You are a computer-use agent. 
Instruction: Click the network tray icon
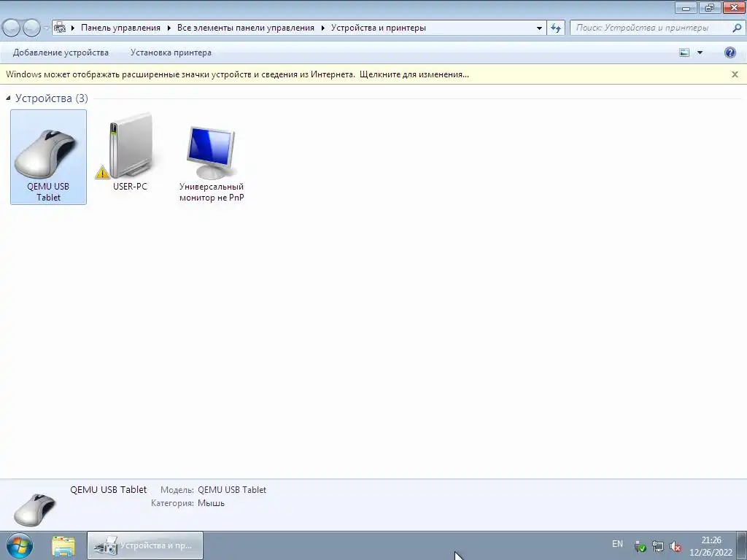click(x=657, y=547)
